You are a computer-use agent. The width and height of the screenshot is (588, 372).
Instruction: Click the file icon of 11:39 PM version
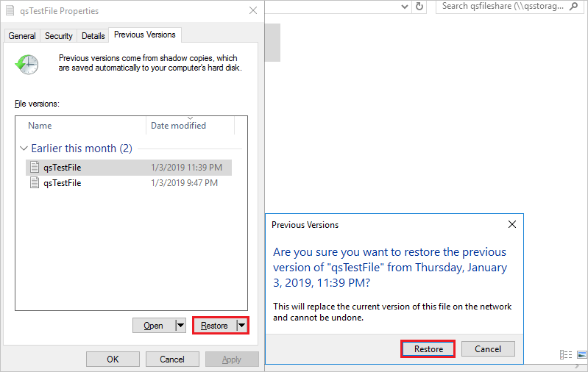coord(35,167)
